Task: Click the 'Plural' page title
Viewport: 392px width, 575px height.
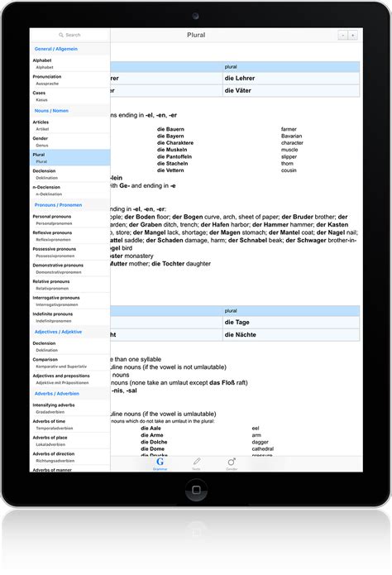Action: coord(196,35)
